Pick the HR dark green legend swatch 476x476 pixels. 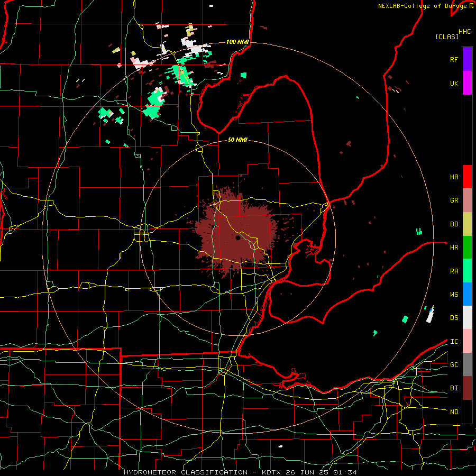(x=467, y=247)
